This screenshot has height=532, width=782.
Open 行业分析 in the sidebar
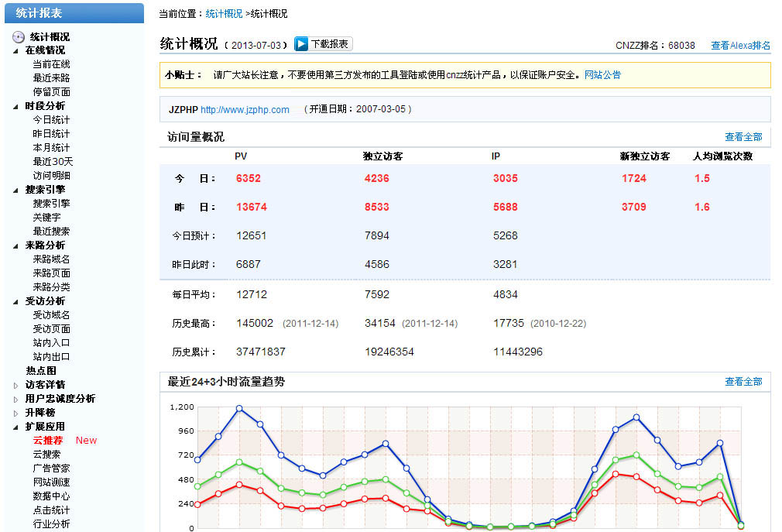[51, 524]
